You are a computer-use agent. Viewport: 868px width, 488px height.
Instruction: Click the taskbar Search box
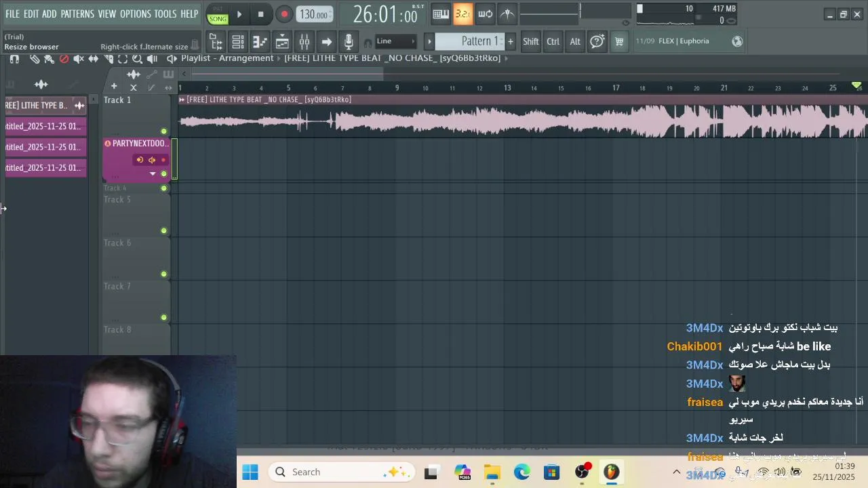342,472
